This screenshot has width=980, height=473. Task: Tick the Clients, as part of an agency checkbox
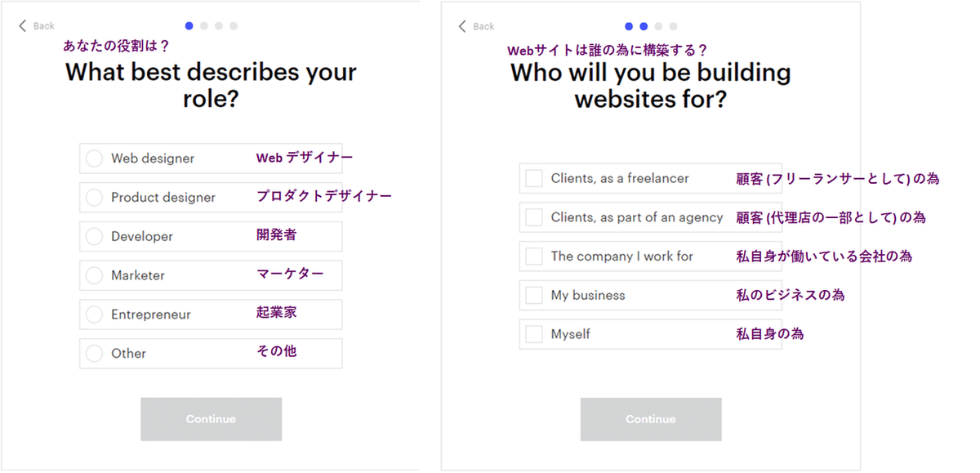click(534, 217)
